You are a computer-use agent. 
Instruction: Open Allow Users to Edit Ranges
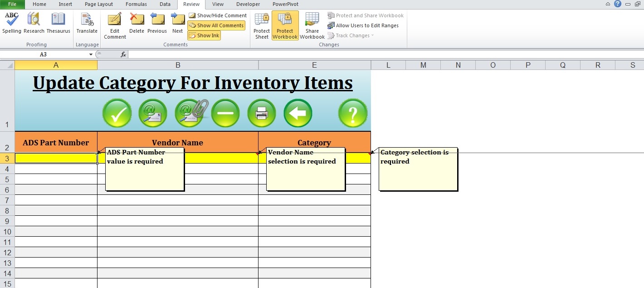[363, 25]
